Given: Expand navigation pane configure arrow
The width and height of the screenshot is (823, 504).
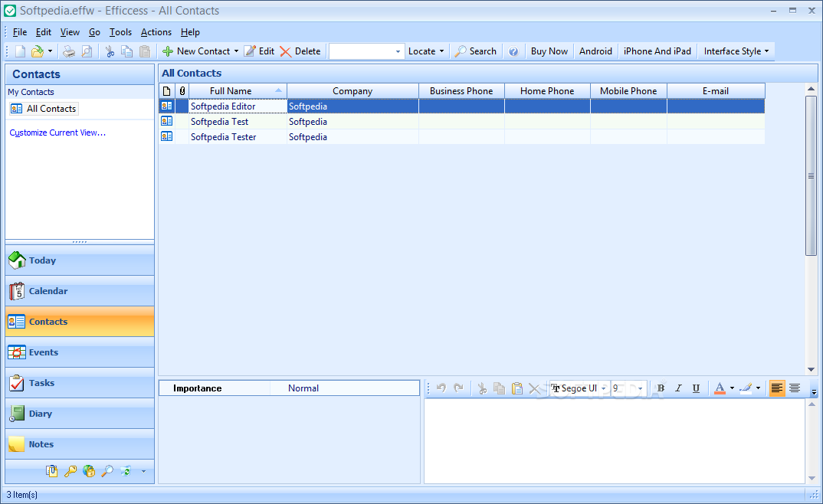Looking at the screenshot, I should [143, 472].
